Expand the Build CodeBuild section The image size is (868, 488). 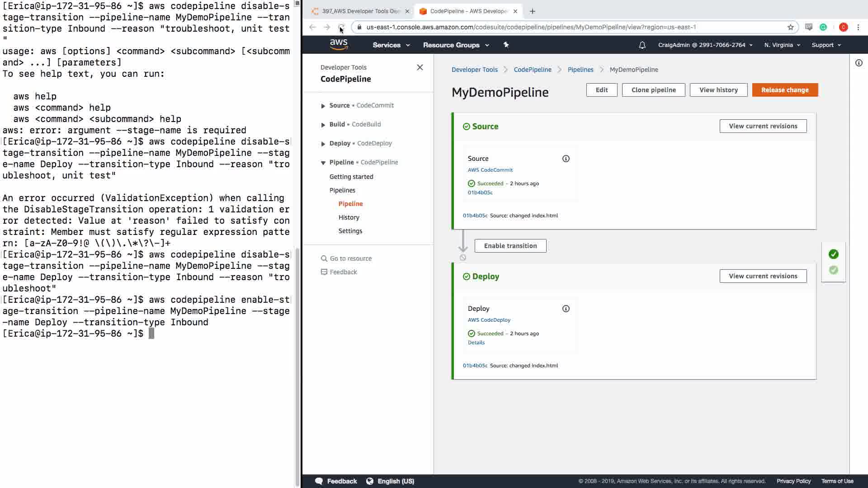tap(323, 125)
